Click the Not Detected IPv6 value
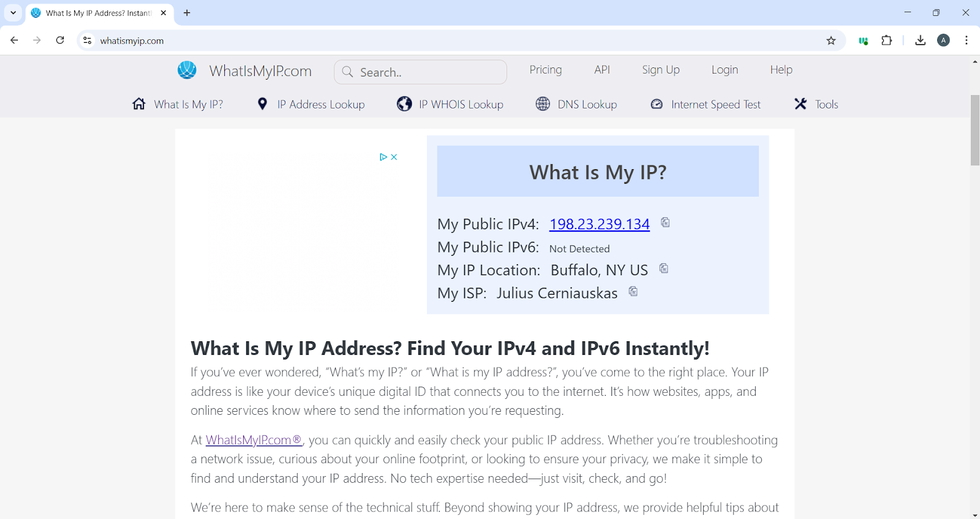Image resolution: width=980 pixels, height=519 pixels. pyautogui.click(x=579, y=249)
